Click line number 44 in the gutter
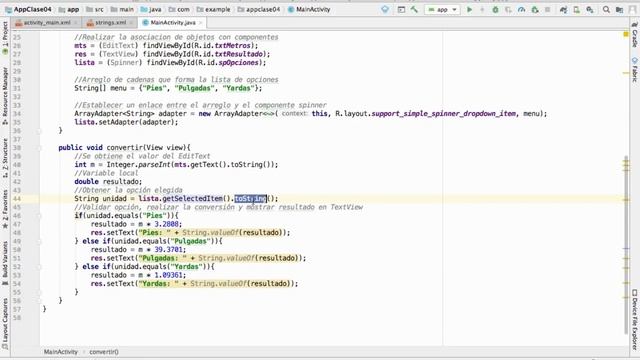Viewport: 640px width, 360px height. (x=16, y=199)
